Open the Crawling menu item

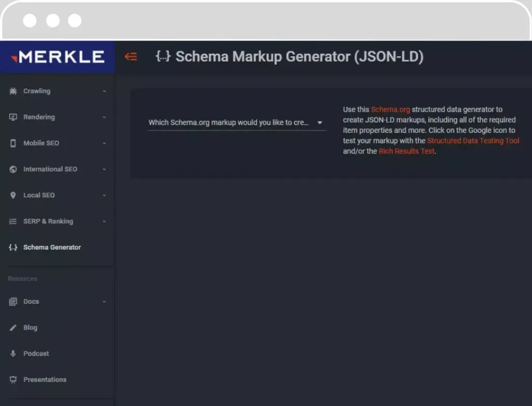(x=57, y=91)
